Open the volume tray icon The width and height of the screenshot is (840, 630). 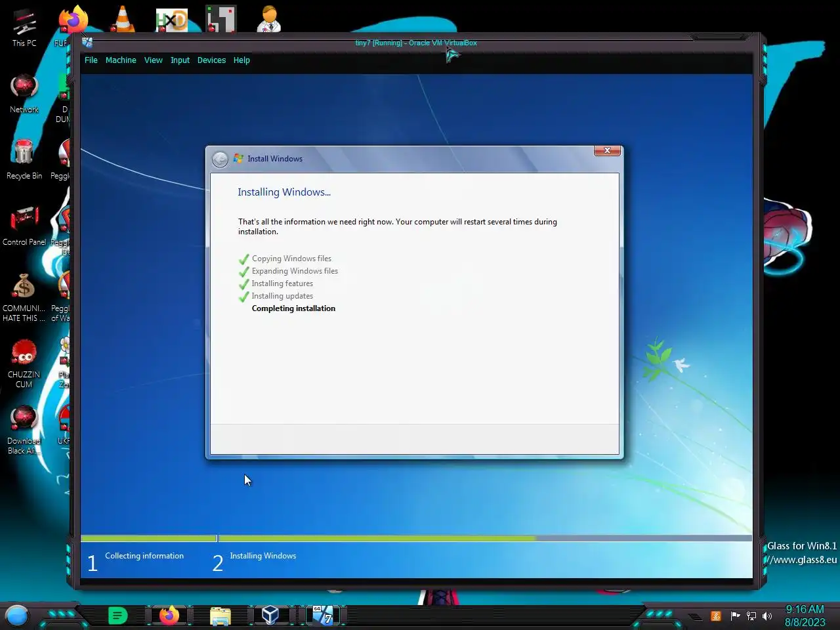click(767, 616)
